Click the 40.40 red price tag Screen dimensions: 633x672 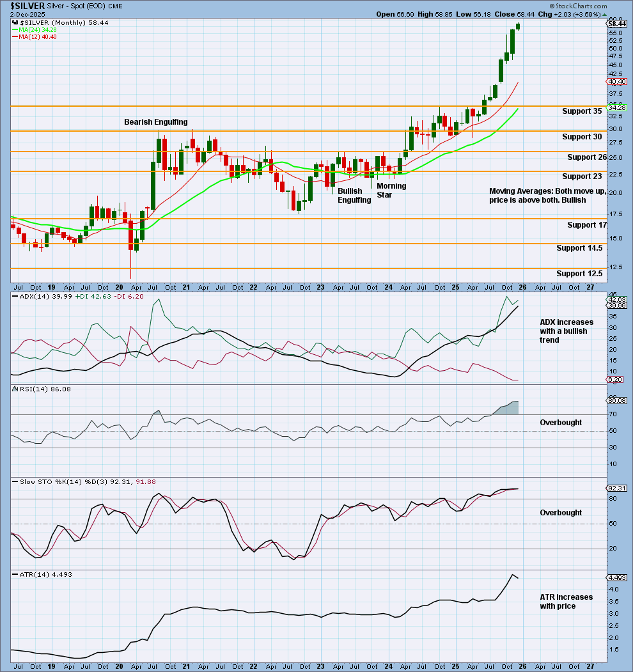pyautogui.click(x=617, y=82)
